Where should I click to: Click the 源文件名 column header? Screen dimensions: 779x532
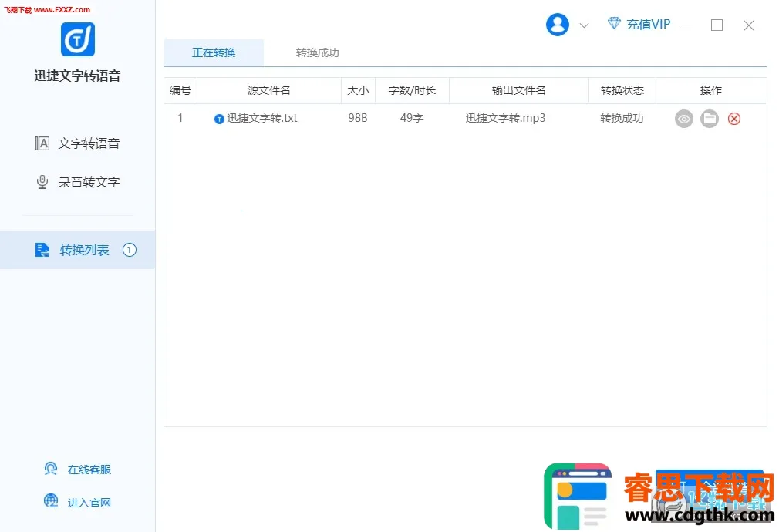[268, 90]
